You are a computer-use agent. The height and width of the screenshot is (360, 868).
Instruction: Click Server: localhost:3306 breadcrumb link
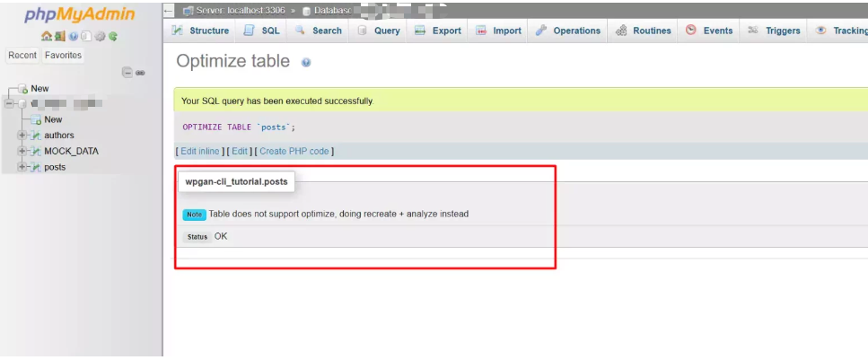tap(241, 11)
